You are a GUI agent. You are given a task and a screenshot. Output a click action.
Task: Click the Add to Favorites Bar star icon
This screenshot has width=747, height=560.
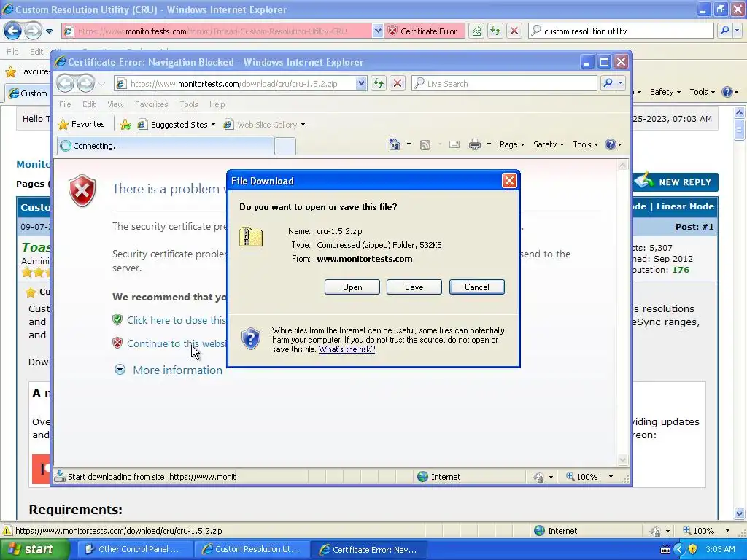(125, 124)
